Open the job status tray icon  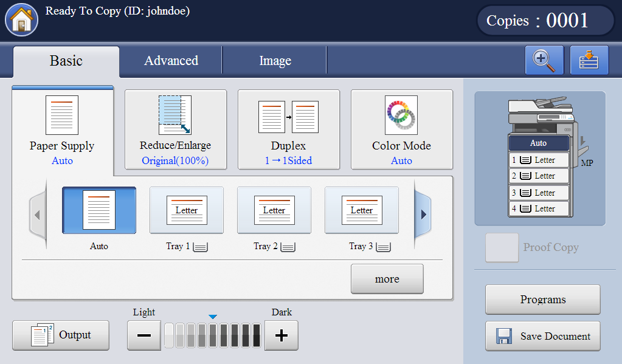tap(589, 60)
